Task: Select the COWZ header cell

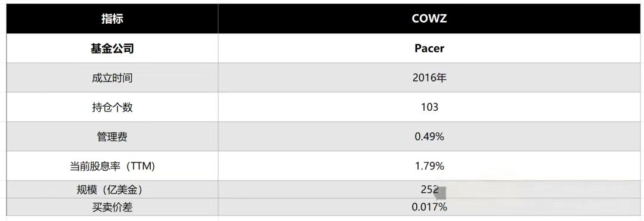Action: point(429,19)
